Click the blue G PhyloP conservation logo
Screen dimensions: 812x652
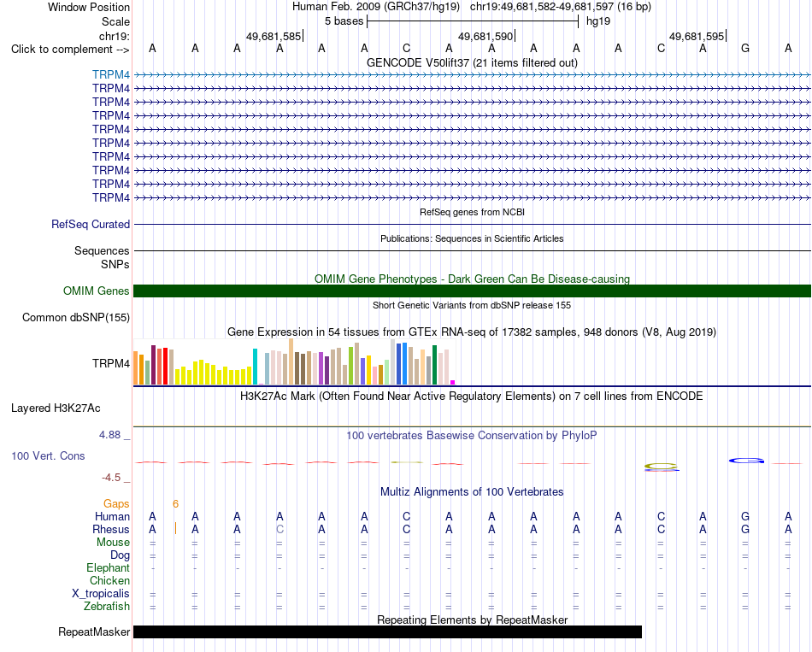pos(746,461)
